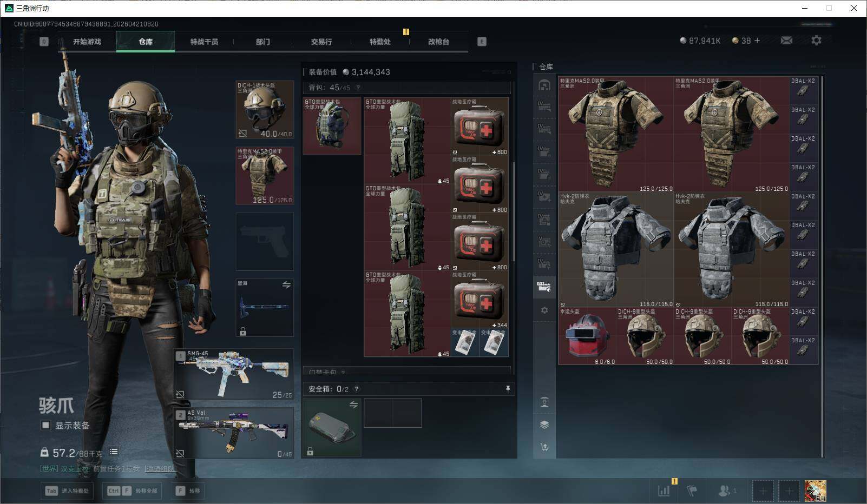Image resolution: width=867 pixels, height=504 pixels.
Task: Open the statistics bar-chart icon at bottom right
Action: [x=664, y=490]
